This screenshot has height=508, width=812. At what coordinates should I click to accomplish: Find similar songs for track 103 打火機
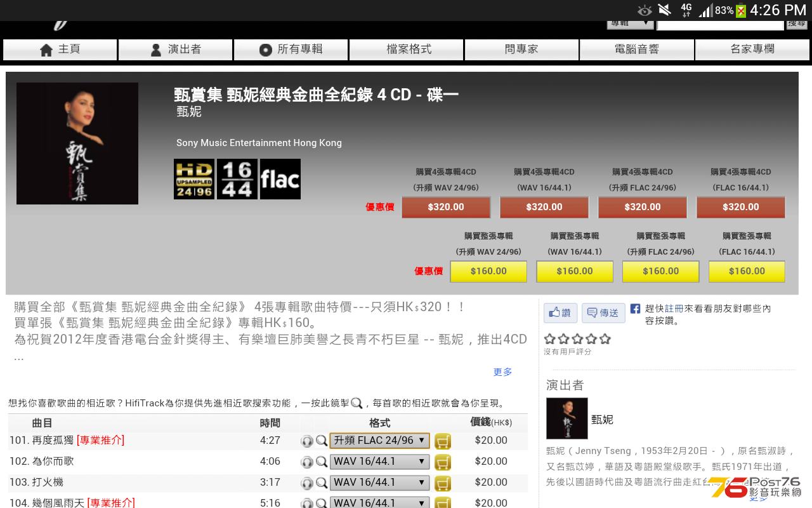[x=322, y=483]
